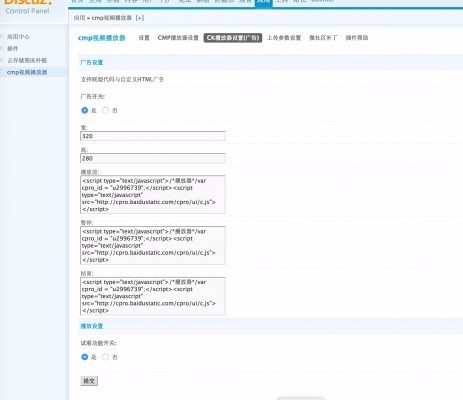
Task: Open 云存储图床外链 in the sidebar
Action: pos(27,60)
